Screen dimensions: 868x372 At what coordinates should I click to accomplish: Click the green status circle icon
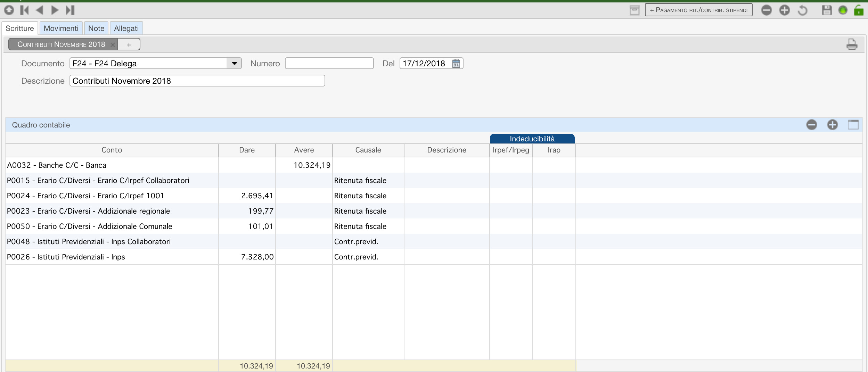coord(843,10)
